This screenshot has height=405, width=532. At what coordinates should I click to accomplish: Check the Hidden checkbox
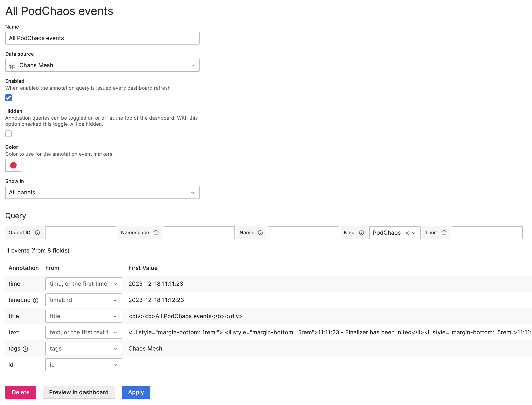click(x=9, y=134)
